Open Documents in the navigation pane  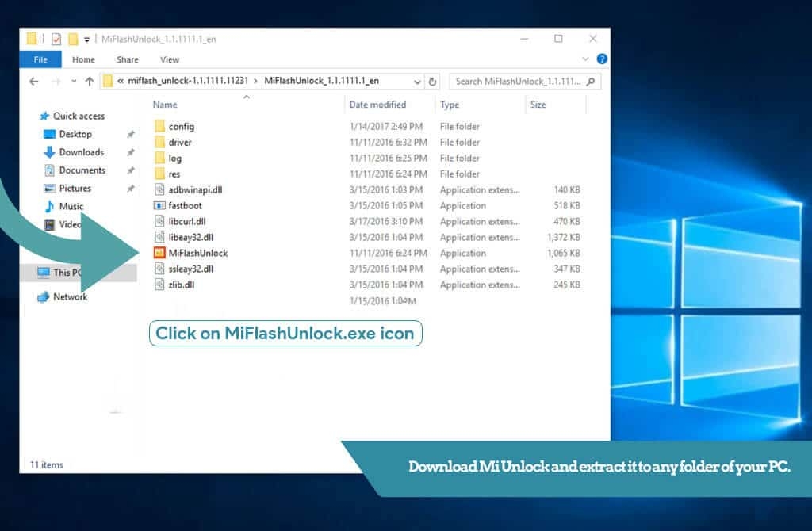pos(82,170)
